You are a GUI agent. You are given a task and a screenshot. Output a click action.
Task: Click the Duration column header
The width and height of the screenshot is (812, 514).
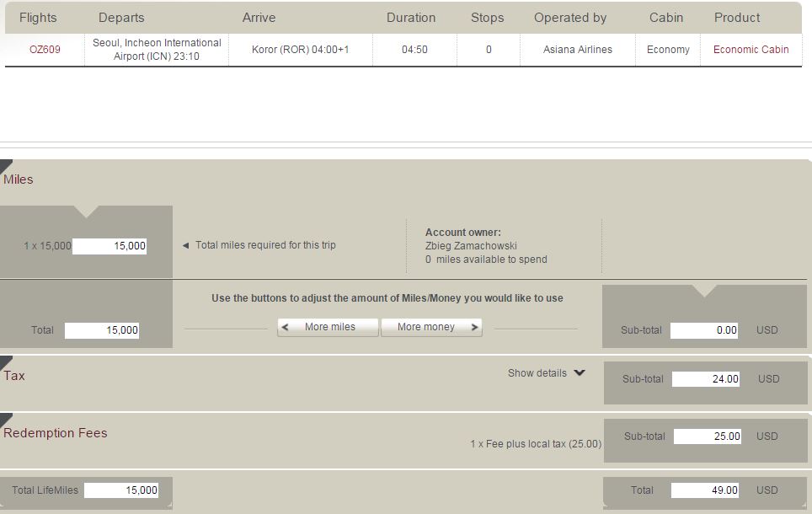coord(411,18)
